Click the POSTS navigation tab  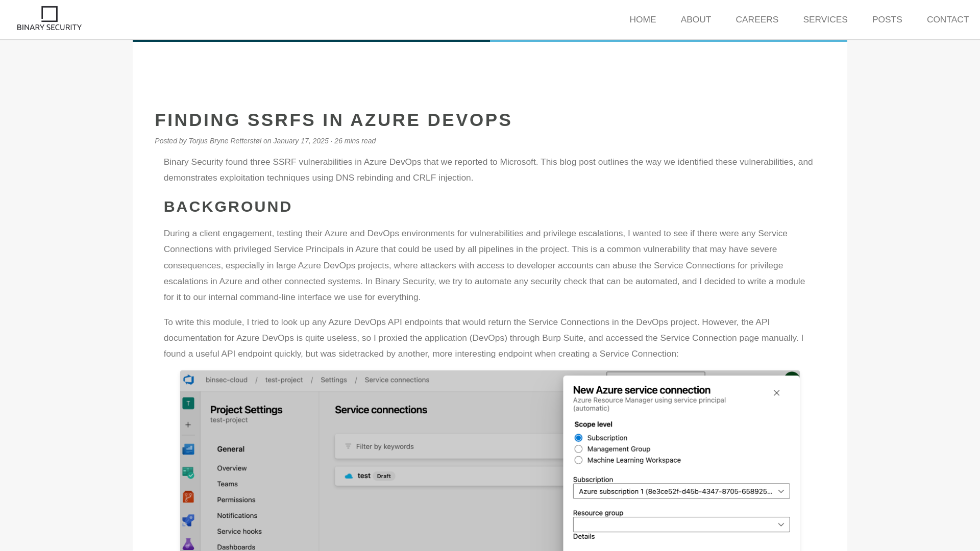coord(887,19)
